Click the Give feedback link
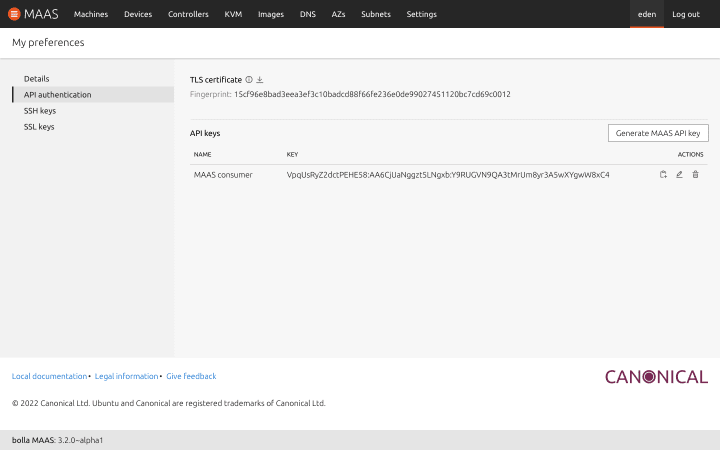720x450 pixels. pyautogui.click(x=191, y=376)
